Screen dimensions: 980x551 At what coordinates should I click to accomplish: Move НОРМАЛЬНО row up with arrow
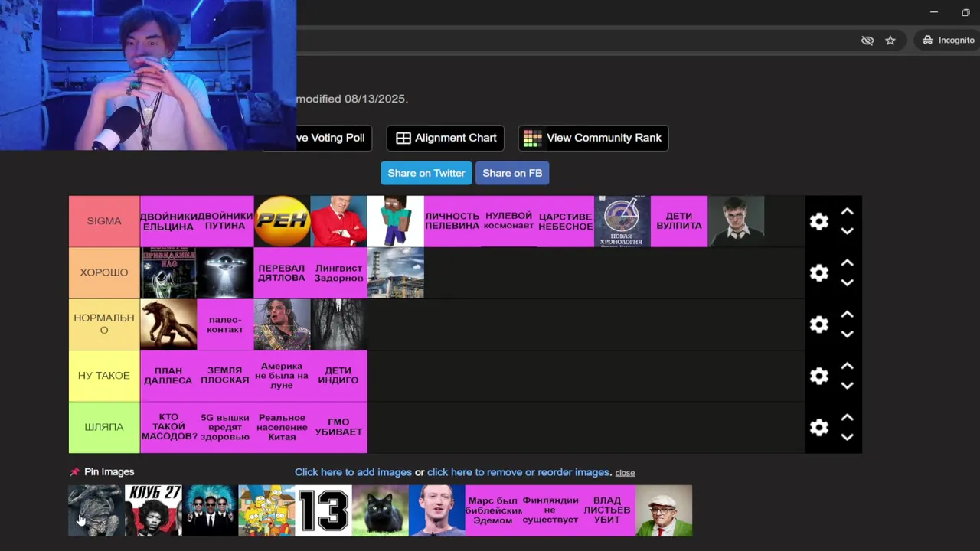pyautogui.click(x=847, y=315)
